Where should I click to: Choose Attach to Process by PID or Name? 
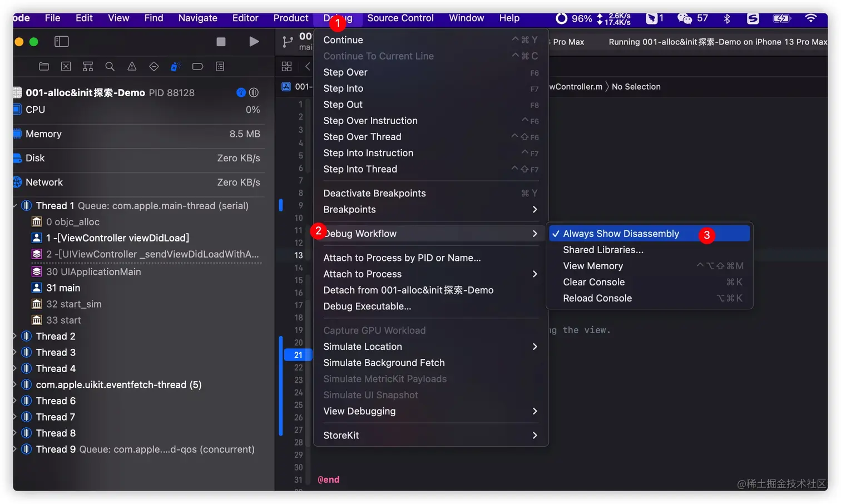[x=431, y=258]
